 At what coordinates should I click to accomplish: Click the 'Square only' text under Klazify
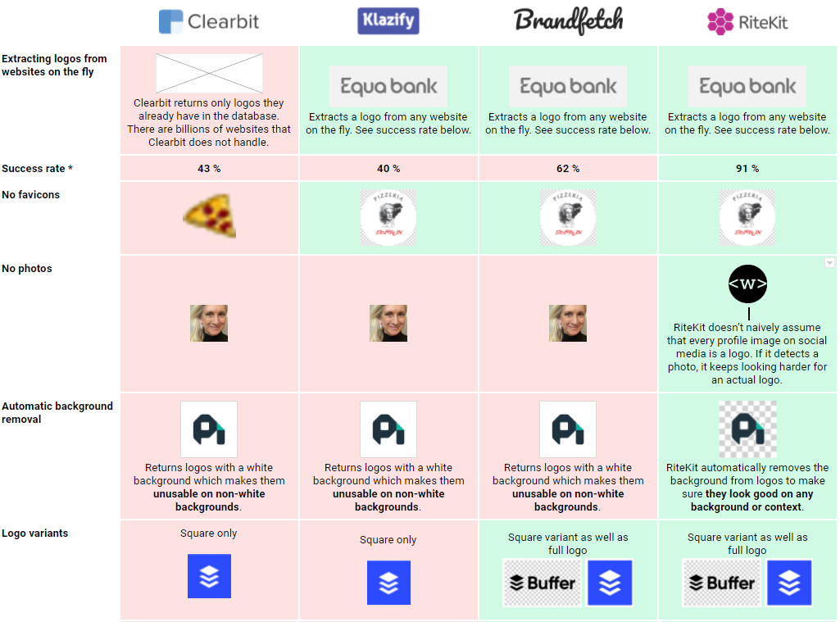click(x=388, y=539)
